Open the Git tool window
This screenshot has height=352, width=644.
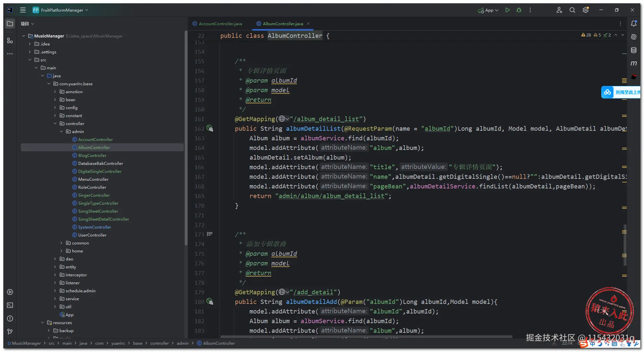(10, 332)
